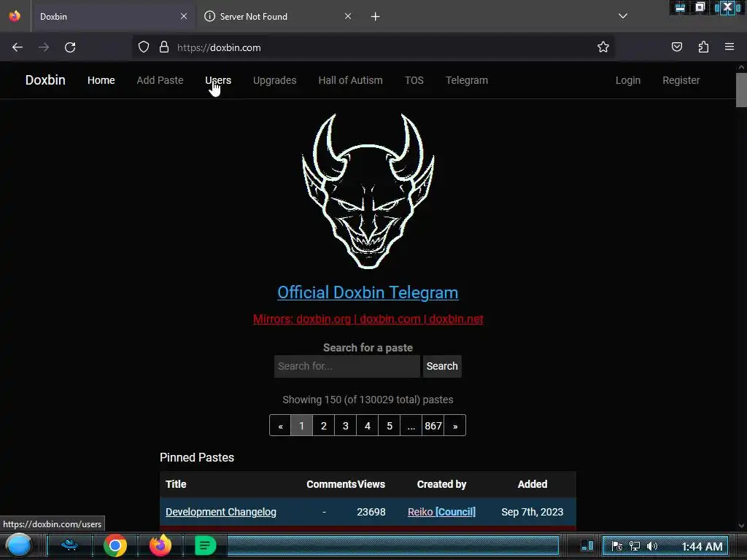This screenshot has height=560, width=747.
Task: Click the Login link in navbar
Action: 628,80
